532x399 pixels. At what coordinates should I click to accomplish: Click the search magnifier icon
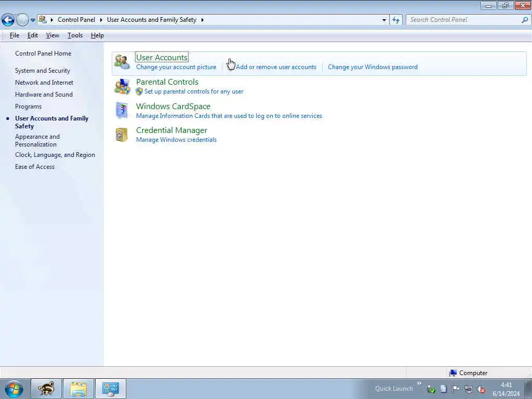point(525,20)
